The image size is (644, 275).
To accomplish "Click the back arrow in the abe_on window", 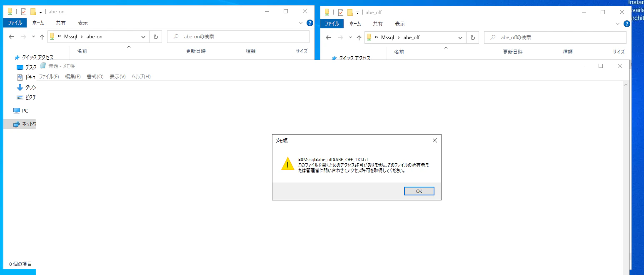I will pos(11,37).
